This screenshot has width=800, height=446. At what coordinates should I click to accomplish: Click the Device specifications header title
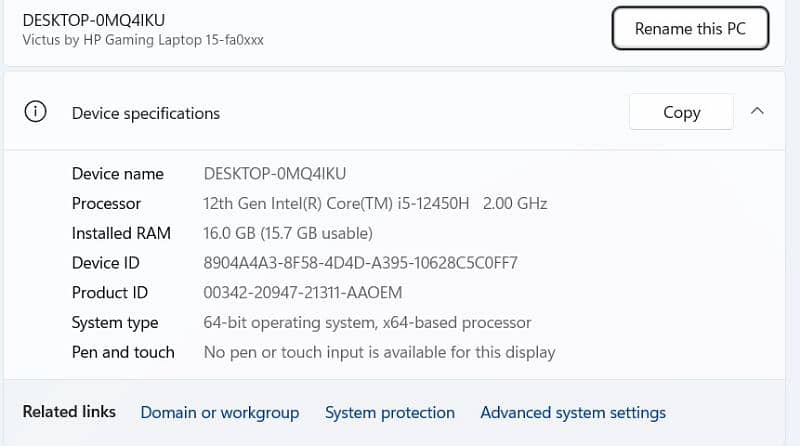pos(145,113)
